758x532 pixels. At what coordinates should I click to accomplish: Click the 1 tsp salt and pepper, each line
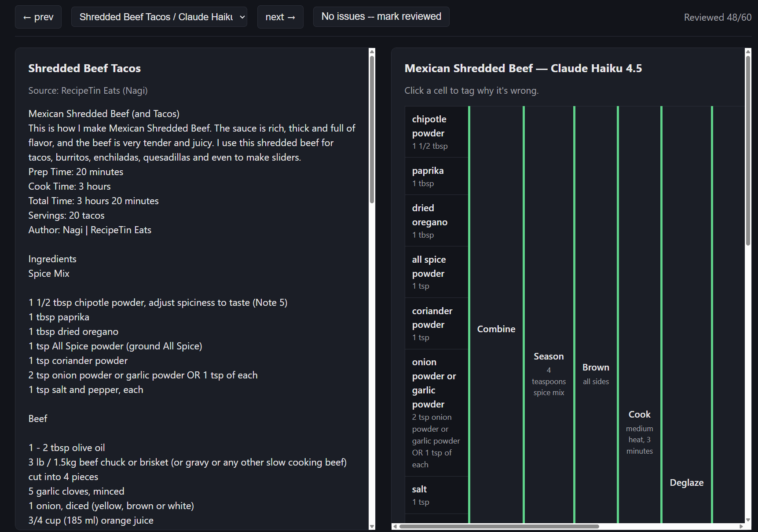pos(86,389)
